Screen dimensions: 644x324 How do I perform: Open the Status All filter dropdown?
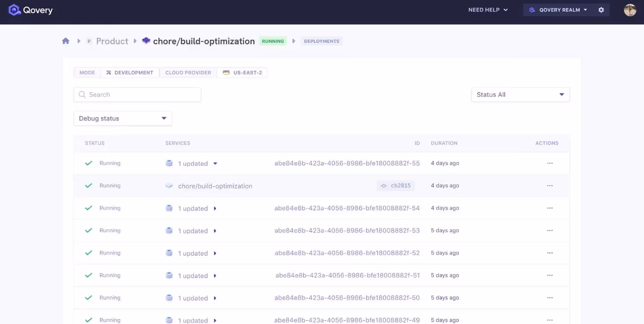520,95
